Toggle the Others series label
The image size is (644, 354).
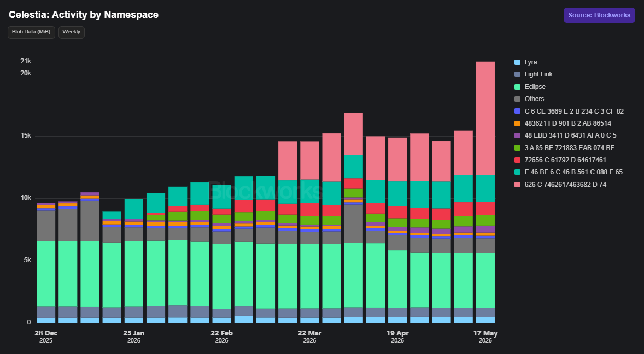pos(534,99)
